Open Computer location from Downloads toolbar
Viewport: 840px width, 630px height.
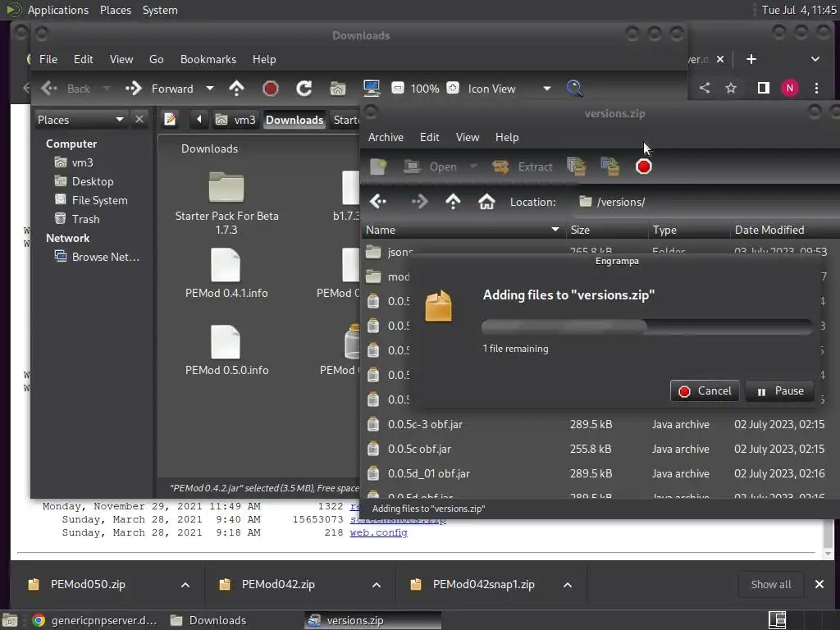point(372,89)
